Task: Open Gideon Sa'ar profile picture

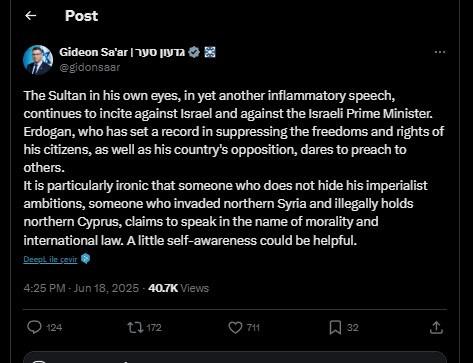Action: [x=38, y=60]
